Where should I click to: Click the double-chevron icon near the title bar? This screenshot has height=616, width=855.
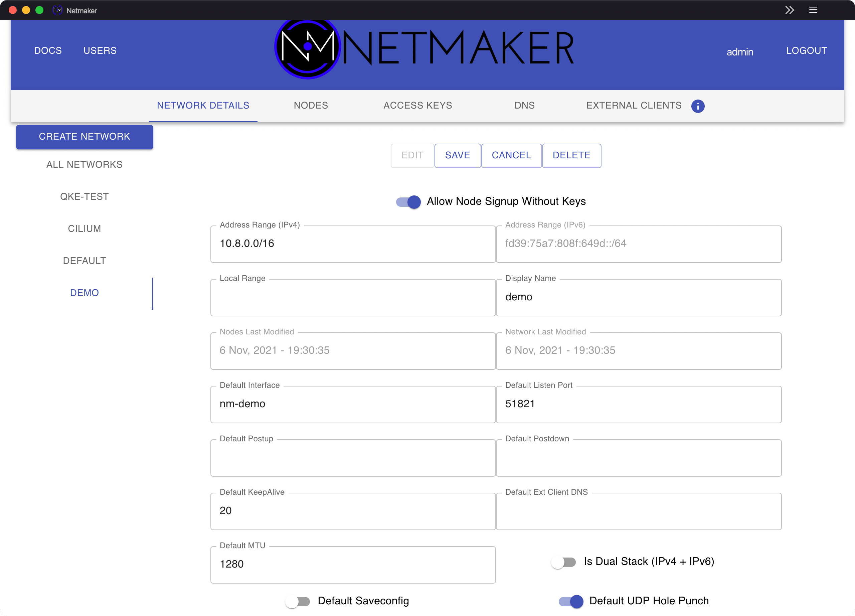tap(790, 10)
